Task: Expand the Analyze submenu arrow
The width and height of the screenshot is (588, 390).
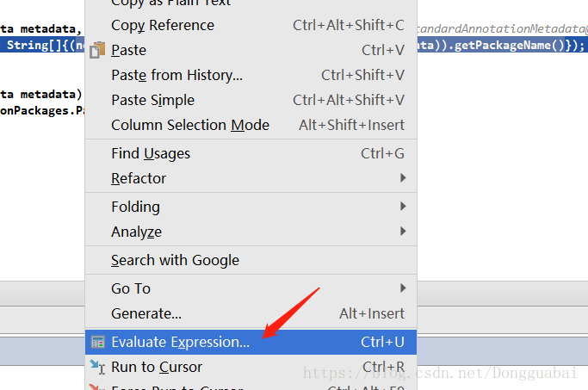Action: pos(403,231)
